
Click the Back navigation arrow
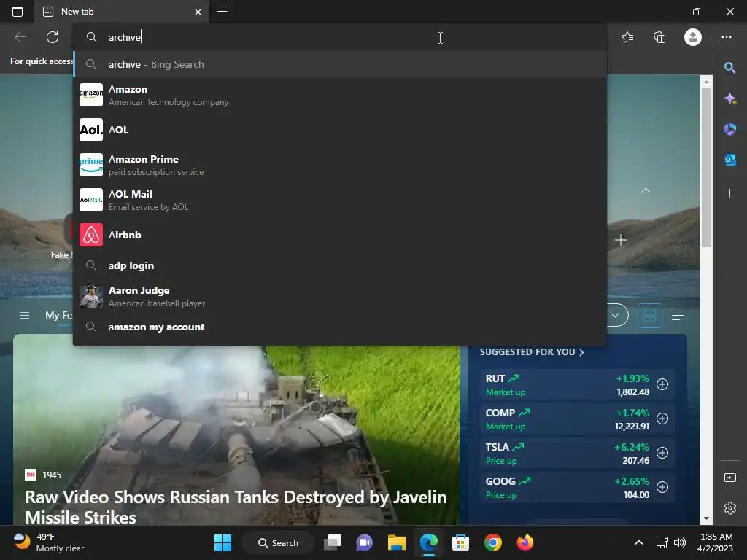point(20,37)
